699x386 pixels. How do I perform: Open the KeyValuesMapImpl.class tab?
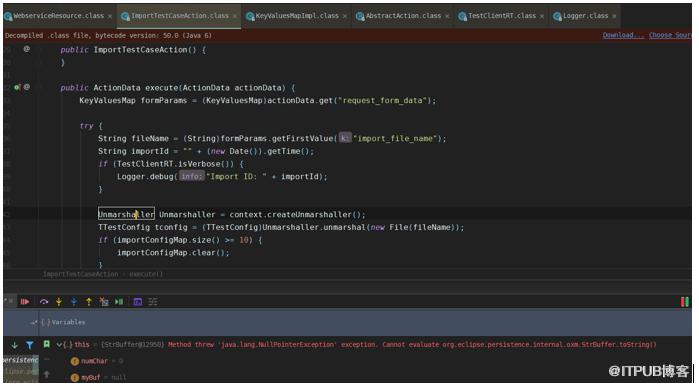(297, 16)
